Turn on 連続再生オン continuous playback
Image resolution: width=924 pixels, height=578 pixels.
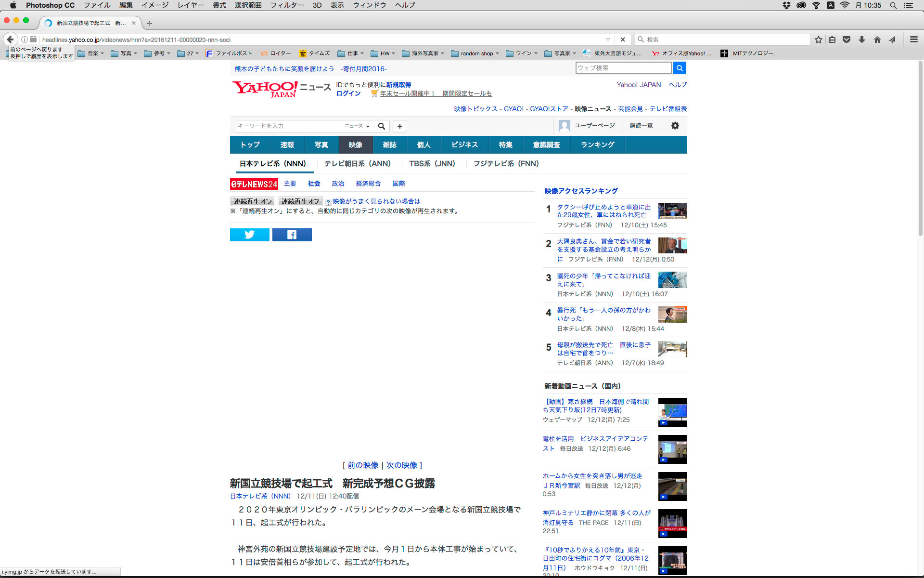tap(253, 201)
